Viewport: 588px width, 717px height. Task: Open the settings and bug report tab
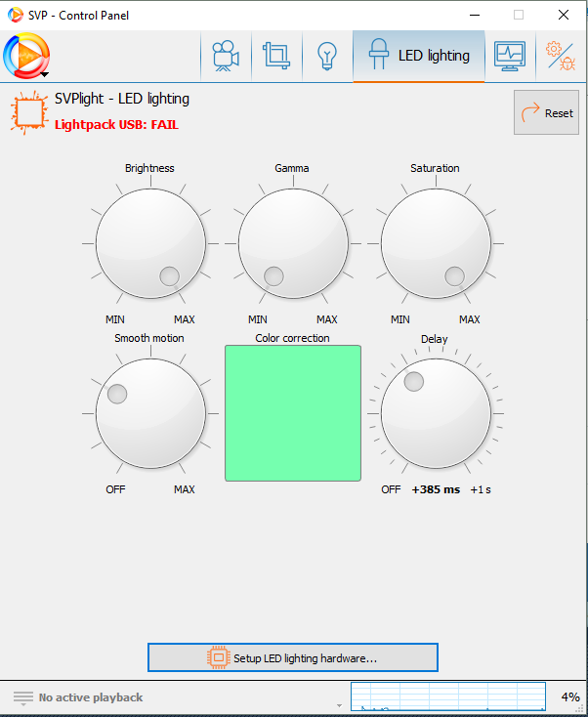tap(561, 56)
